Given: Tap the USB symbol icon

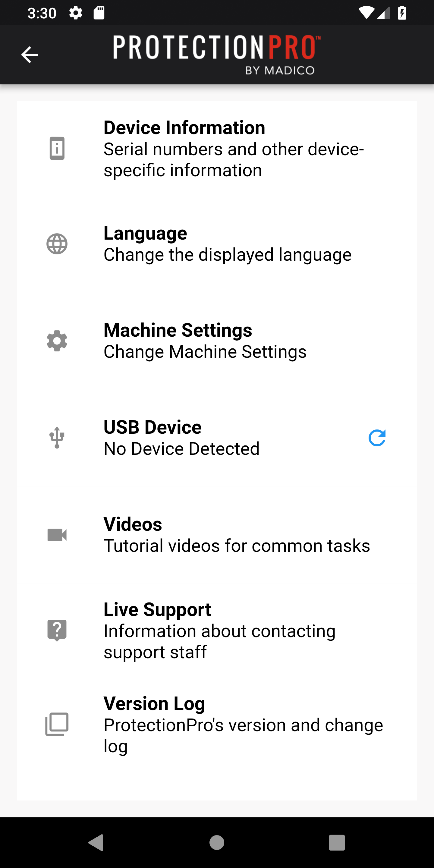Looking at the screenshot, I should [x=57, y=438].
